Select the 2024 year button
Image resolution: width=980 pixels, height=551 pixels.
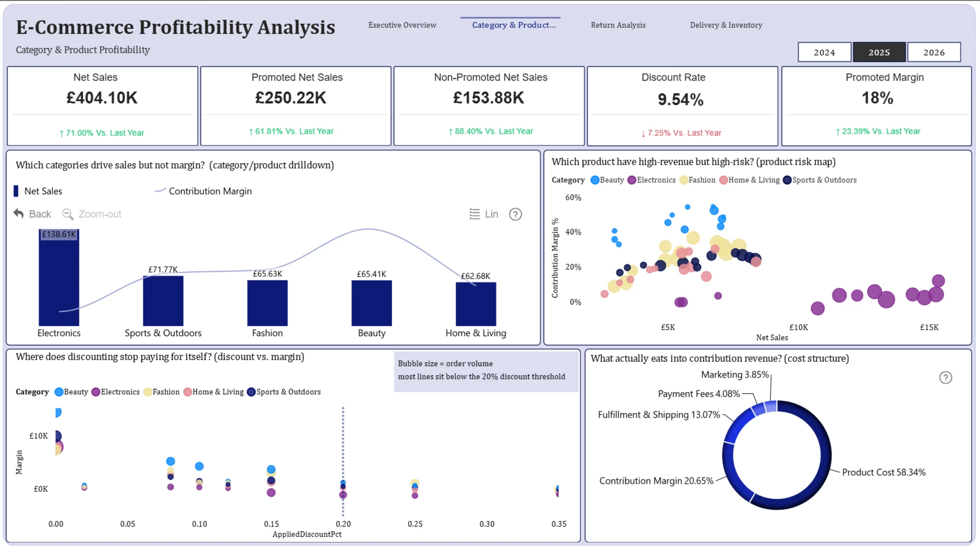[x=824, y=52]
